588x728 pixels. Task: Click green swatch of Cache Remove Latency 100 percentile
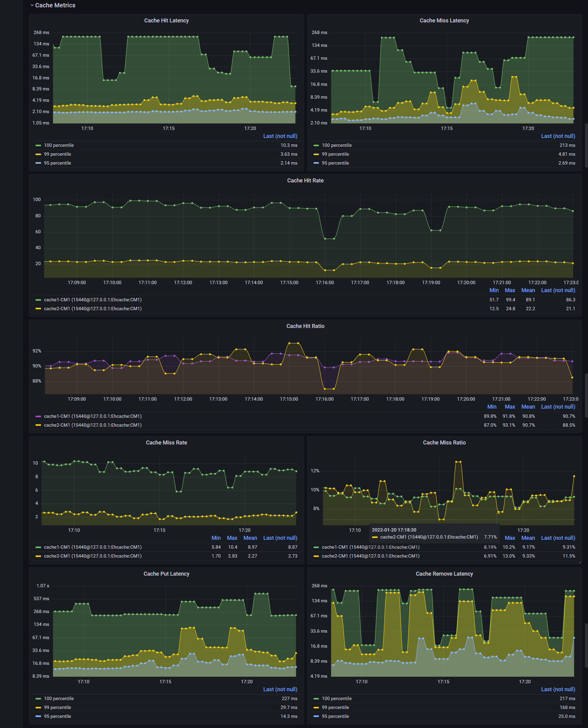coord(316,699)
